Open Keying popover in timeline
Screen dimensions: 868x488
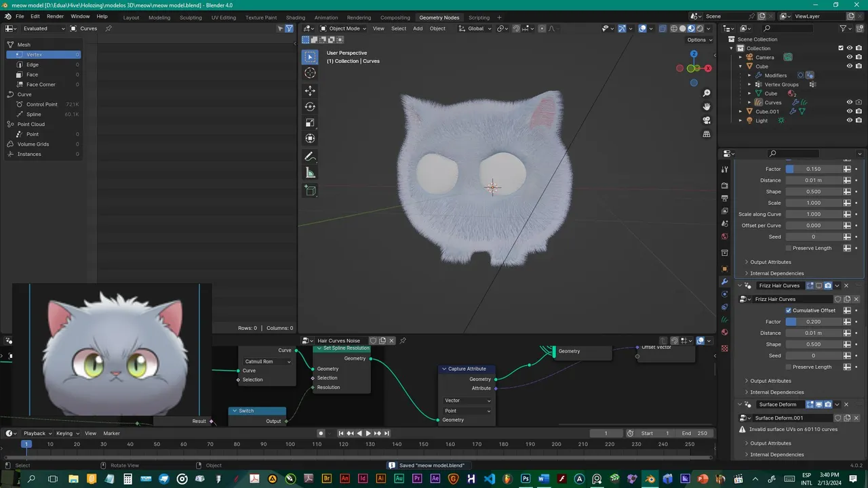click(67, 433)
